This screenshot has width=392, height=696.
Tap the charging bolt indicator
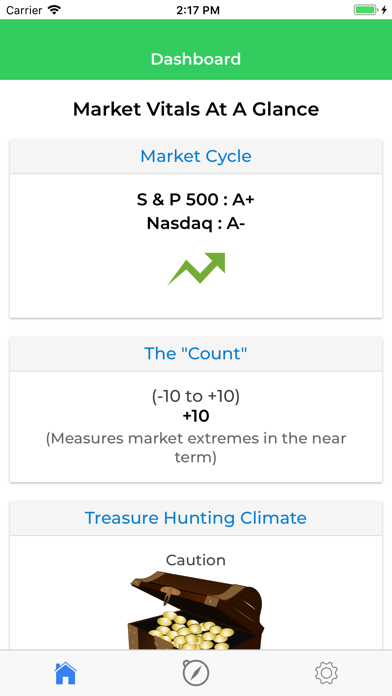[x=384, y=10]
